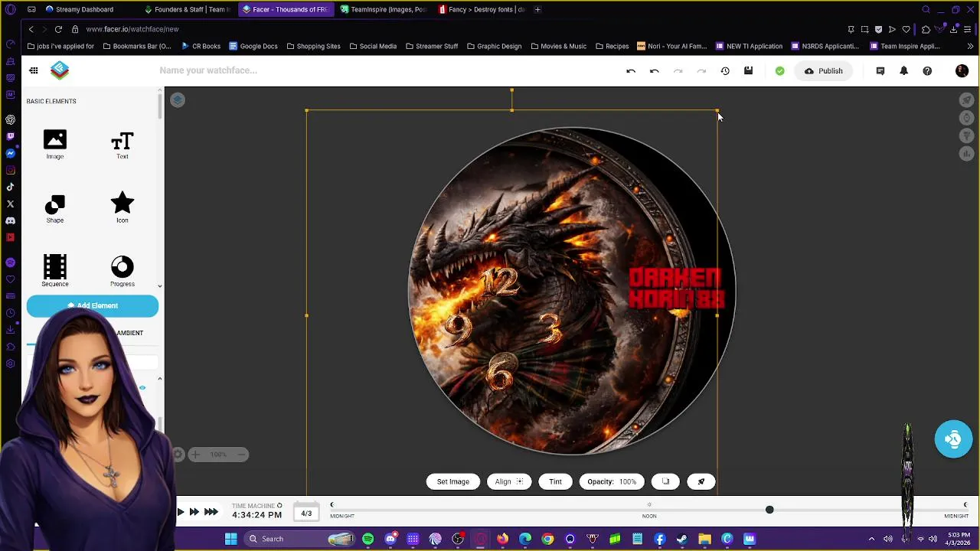Click the browser address bar URL
The height and width of the screenshot is (551, 980).
(132, 29)
